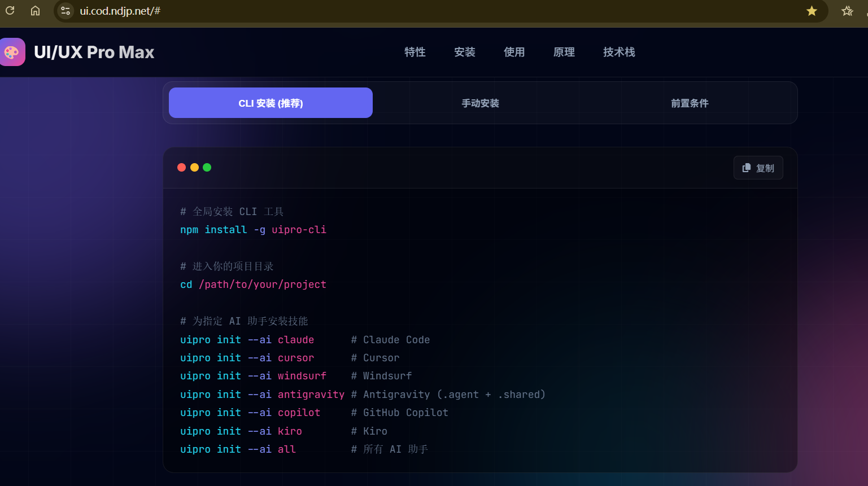Click the browser refresh icon
Screen dimensions: 868x486
pyautogui.click(x=9, y=11)
